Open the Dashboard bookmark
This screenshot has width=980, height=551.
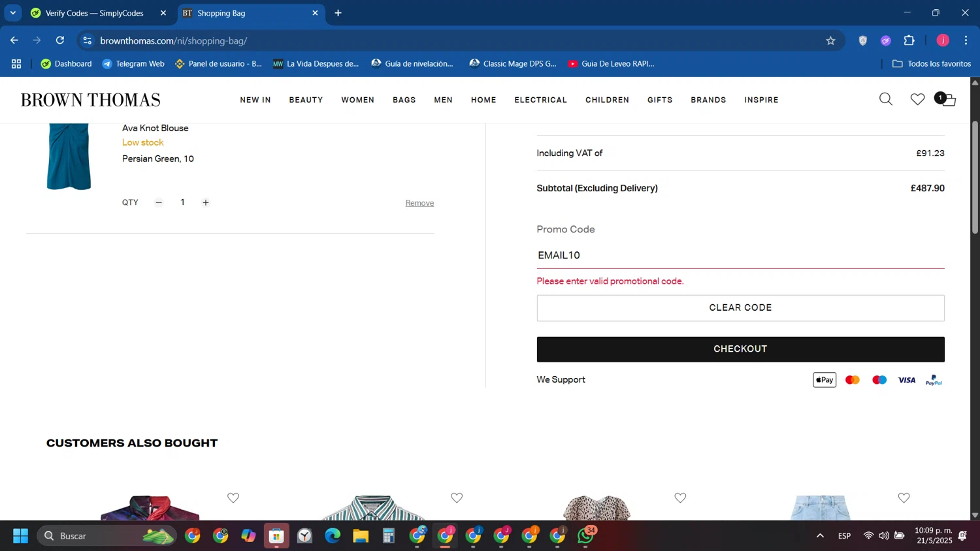tap(66, 64)
